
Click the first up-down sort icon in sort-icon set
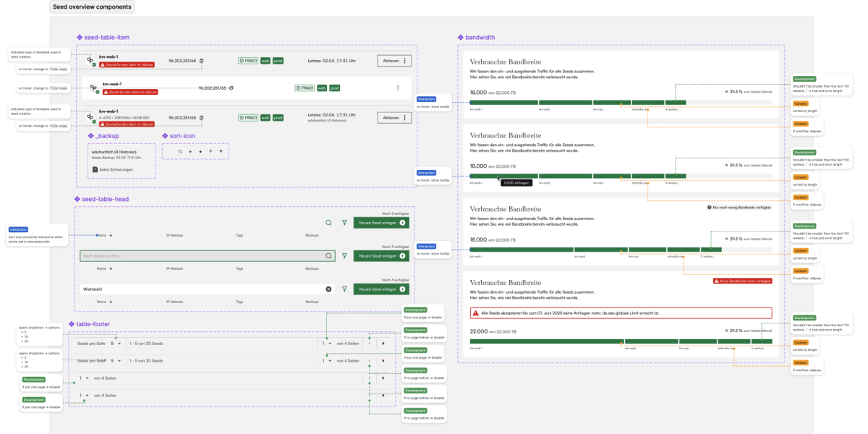point(179,151)
